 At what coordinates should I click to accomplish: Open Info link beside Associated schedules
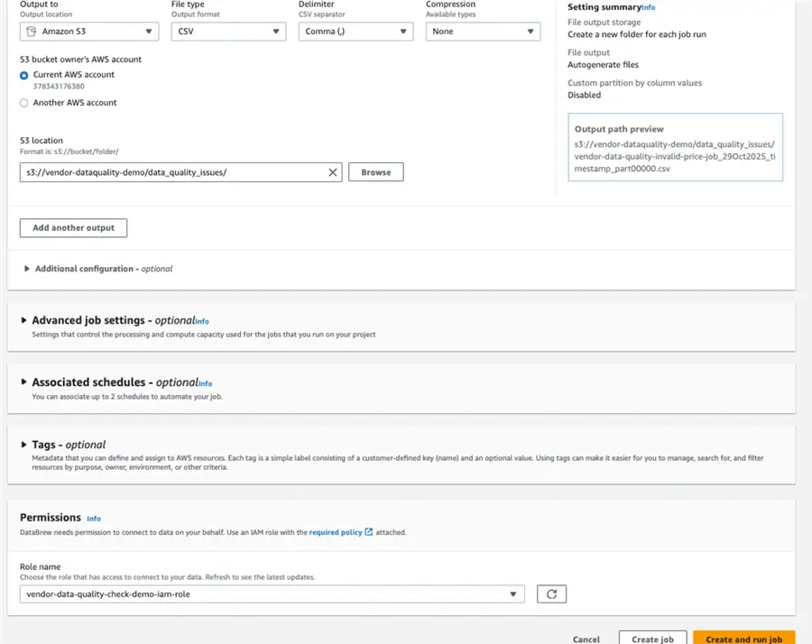(206, 383)
